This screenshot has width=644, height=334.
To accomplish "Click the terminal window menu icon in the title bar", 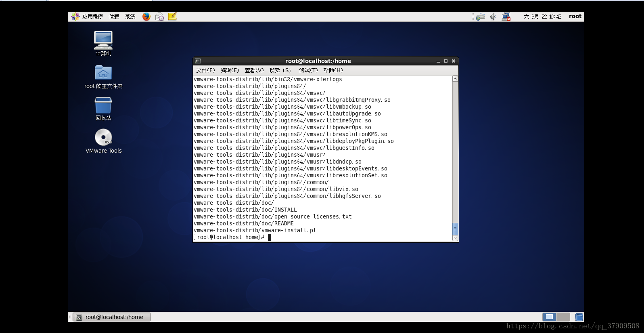I will 198,61.
